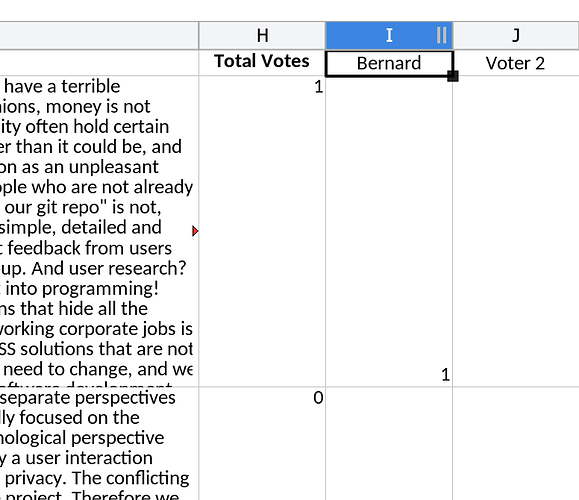Click the 1 value in Bernard's column
Screen dimensions: 579x500
tap(445, 375)
